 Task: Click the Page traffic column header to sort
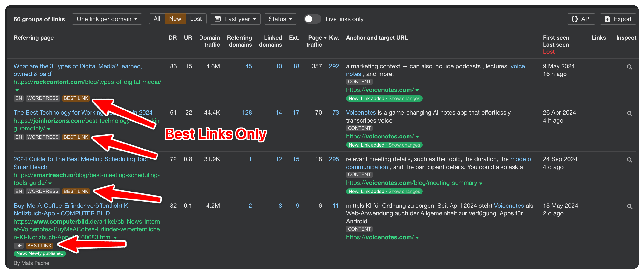pyautogui.click(x=314, y=41)
